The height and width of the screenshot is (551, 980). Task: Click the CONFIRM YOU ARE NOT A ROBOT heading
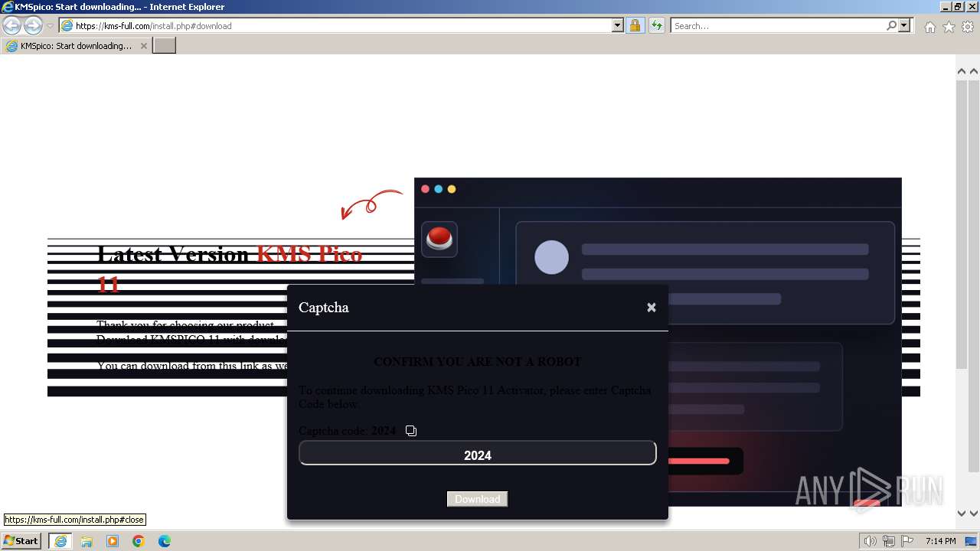click(x=478, y=361)
